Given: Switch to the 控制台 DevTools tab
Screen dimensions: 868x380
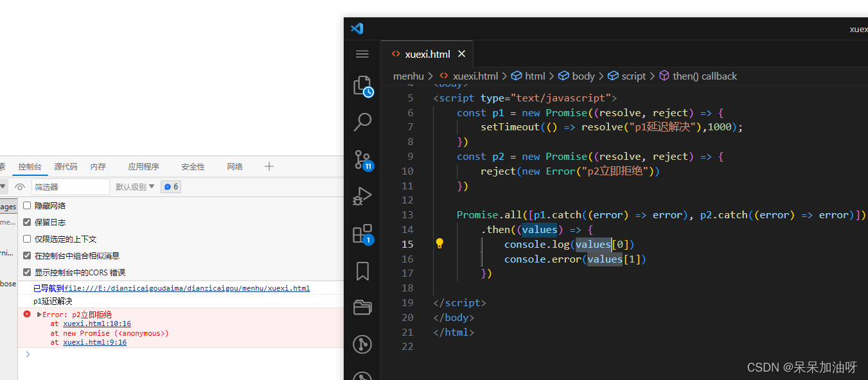Looking at the screenshot, I should click(30, 167).
